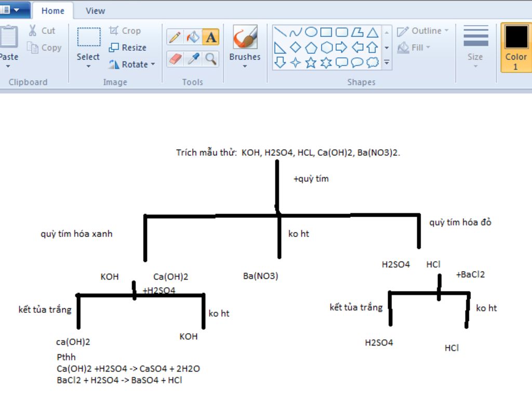
Task: Open the Paste dropdown arrow
Action: (x=8, y=66)
